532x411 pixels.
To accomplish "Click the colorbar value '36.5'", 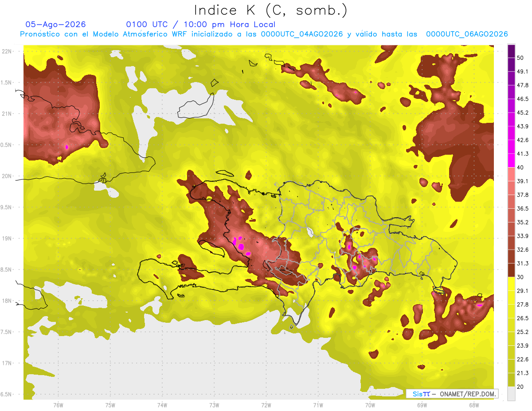I will tap(522, 208).
